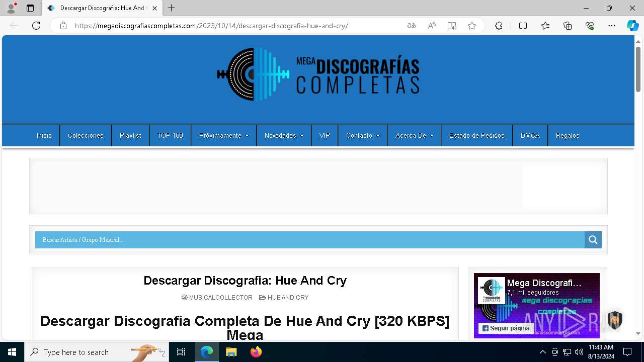Expand Próximamente dropdown menu
The image size is (644, 362).
(x=224, y=135)
